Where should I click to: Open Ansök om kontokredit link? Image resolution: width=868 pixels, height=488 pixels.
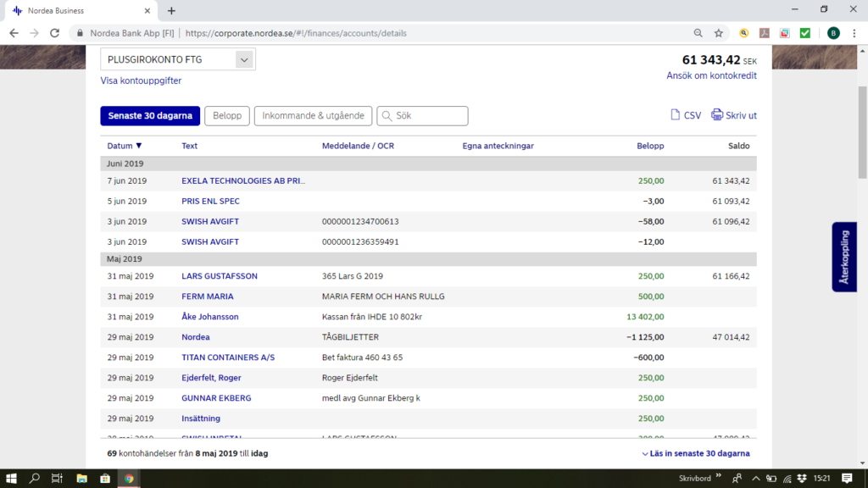[x=711, y=75]
